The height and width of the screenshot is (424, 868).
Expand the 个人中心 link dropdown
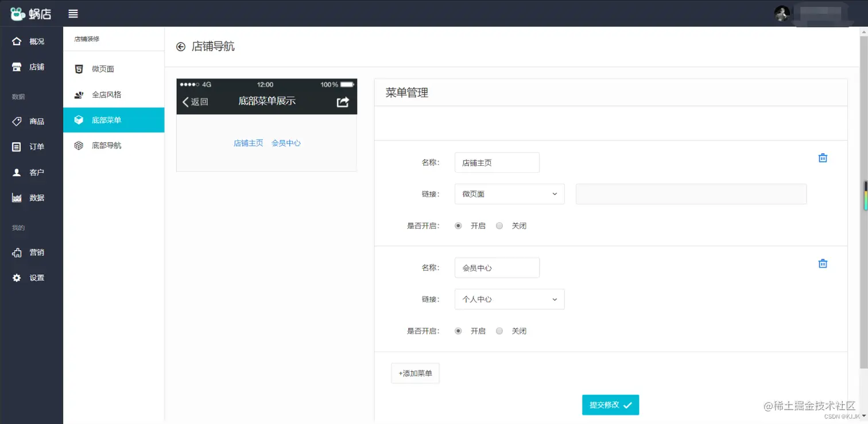[x=509, y=299]
